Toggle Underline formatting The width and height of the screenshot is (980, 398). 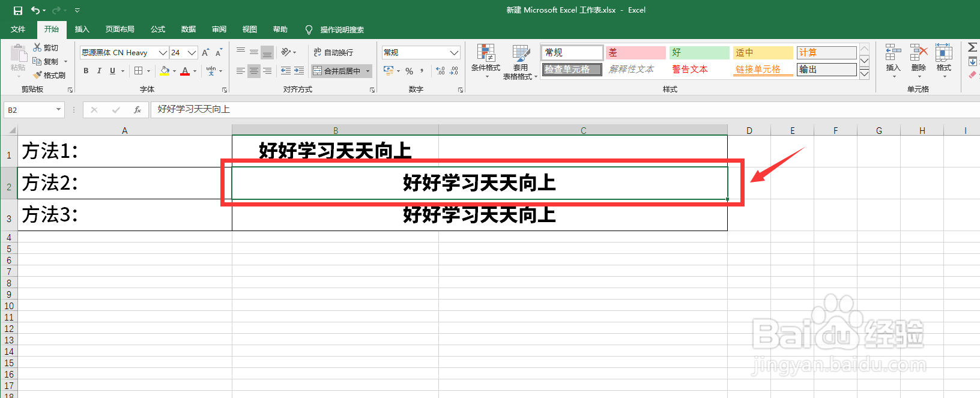pos(112,71)
